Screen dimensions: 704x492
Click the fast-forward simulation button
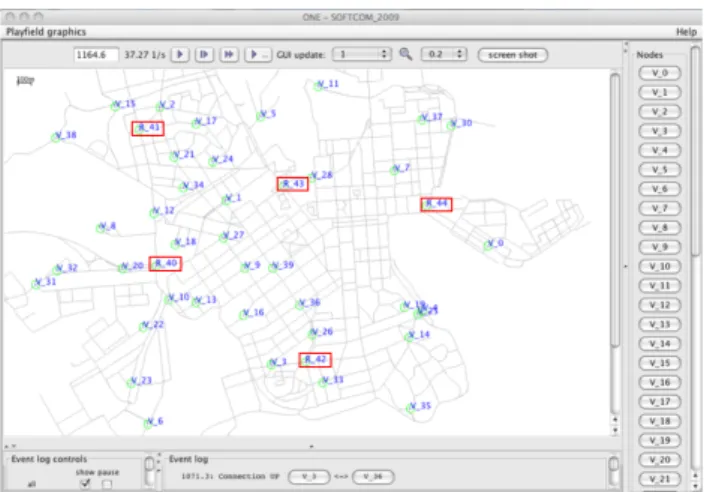point(229,54)
